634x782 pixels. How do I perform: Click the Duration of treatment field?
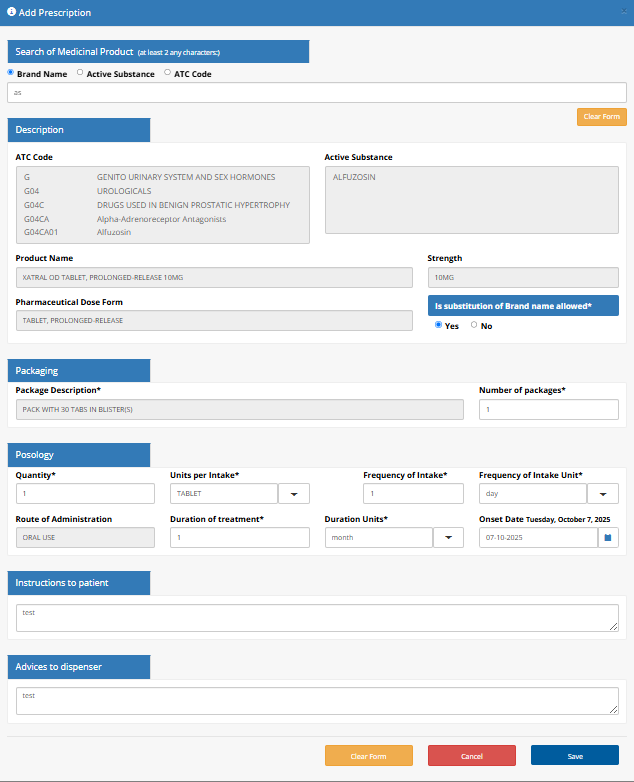240,538
